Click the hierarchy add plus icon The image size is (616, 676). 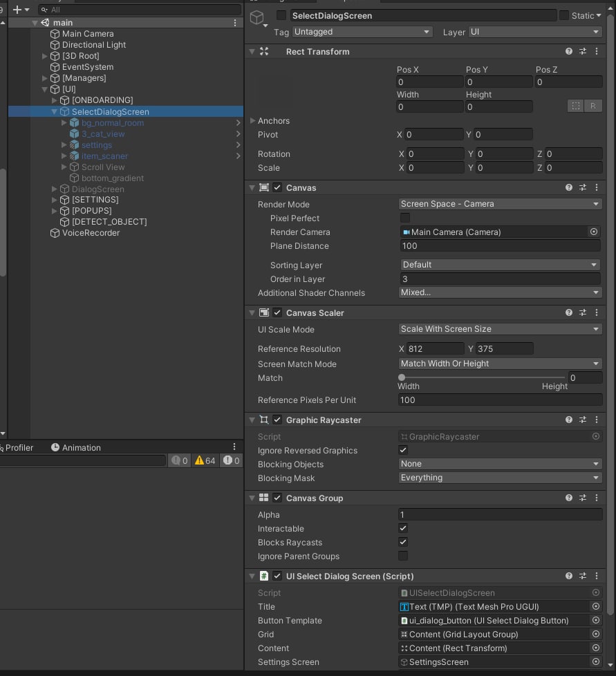click(x=17, y=10)
